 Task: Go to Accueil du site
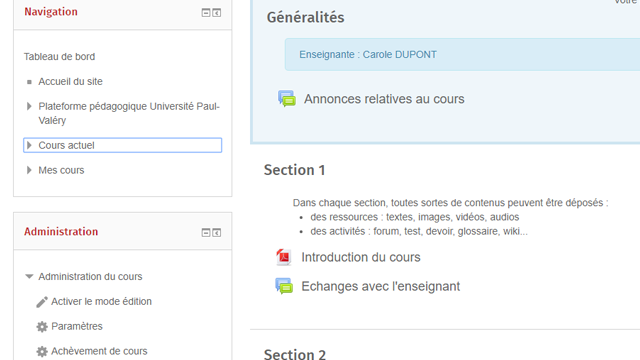[71, 82]
